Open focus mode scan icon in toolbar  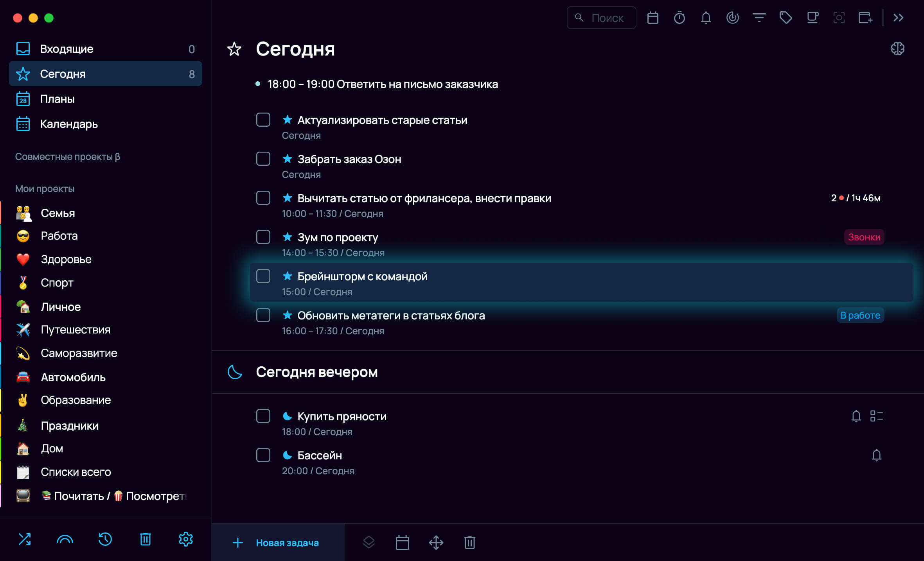coord(839,18)
